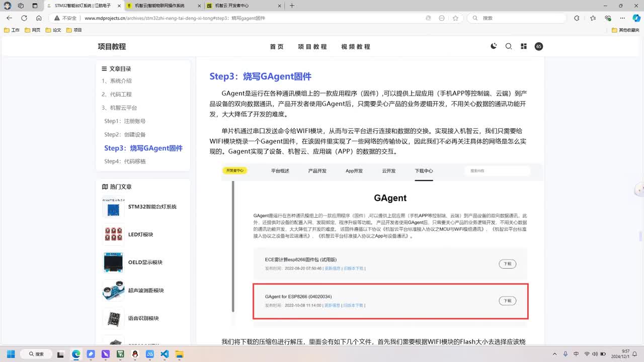Open the browser extensions puzzle icon
644x362 pixels.
point(577,18)
